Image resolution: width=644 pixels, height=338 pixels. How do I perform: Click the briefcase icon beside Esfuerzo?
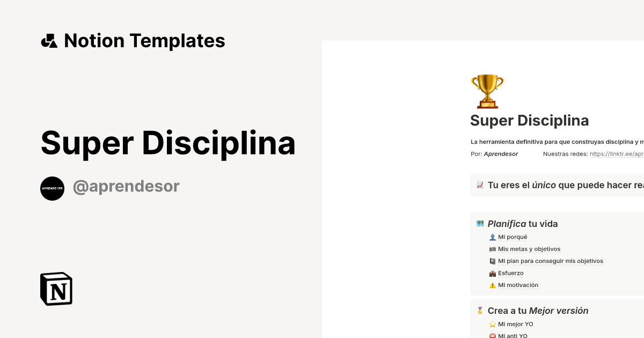pos(492,273)
